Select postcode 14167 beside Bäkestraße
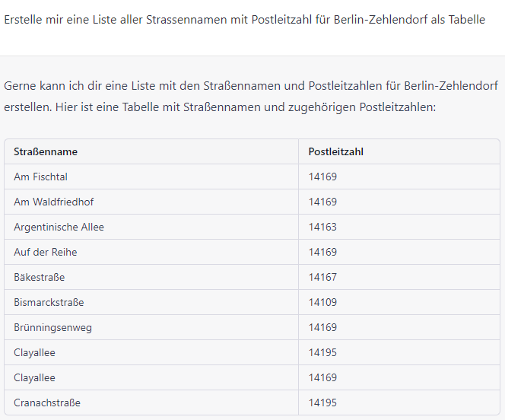The image size is (505, 420). (x=322, y=277)
